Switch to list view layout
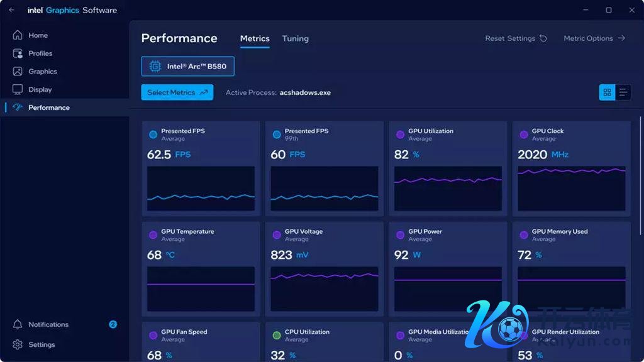The height and width of the screenshot is (362, 644). [623, 92]
